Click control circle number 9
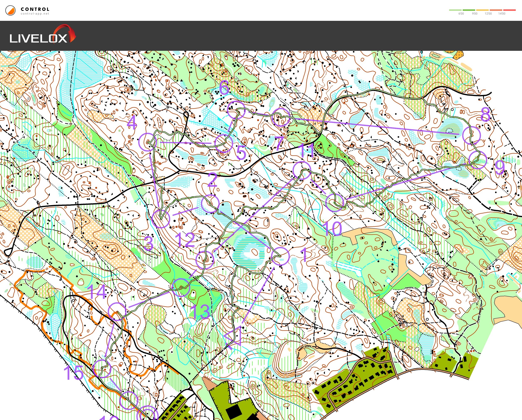Screen dimensions: 522x420 (478, 160)
